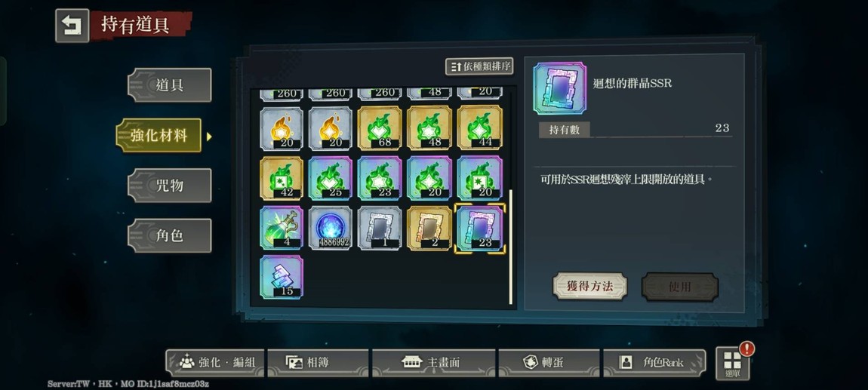The width and height of the screenshot is (868, 390).
Task: Select the green potion item with count 4
Action: point(282,228)
